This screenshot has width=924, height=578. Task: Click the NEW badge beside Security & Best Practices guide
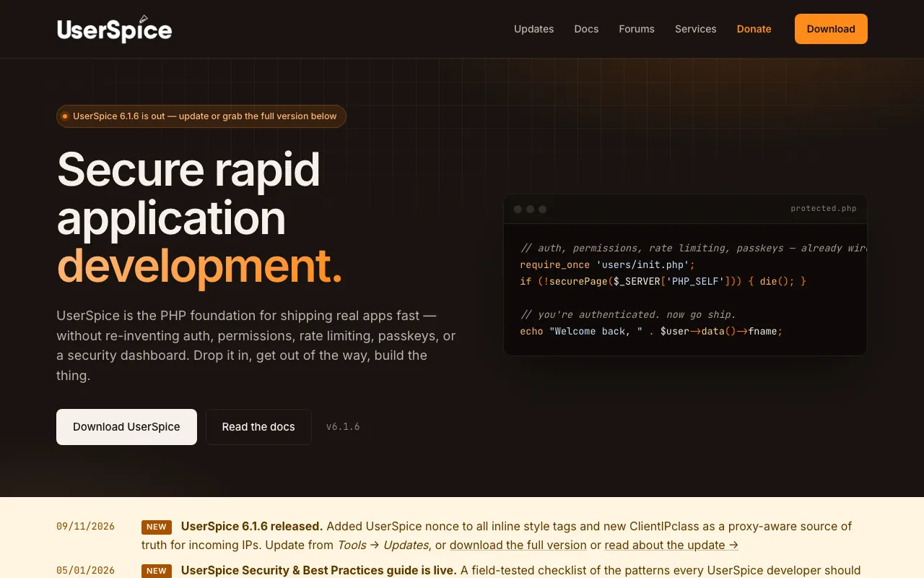tap(157, 571)
